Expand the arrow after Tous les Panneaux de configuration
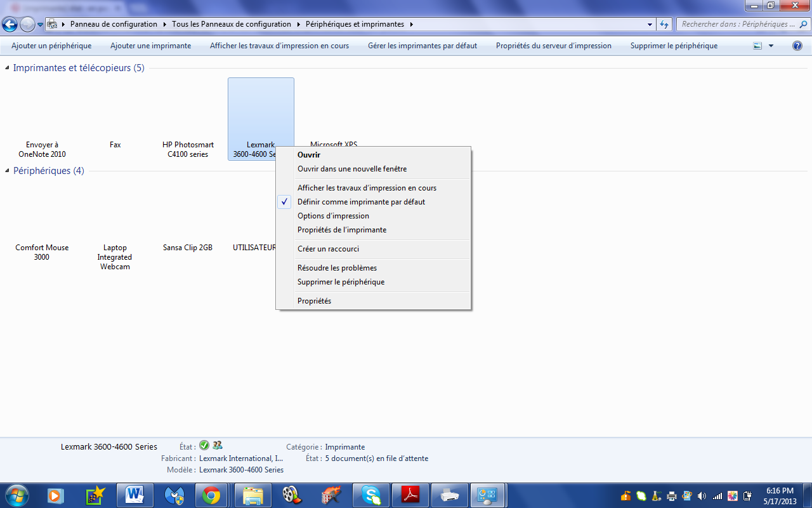Screen dimensions: 812x508 coord(298,24)
